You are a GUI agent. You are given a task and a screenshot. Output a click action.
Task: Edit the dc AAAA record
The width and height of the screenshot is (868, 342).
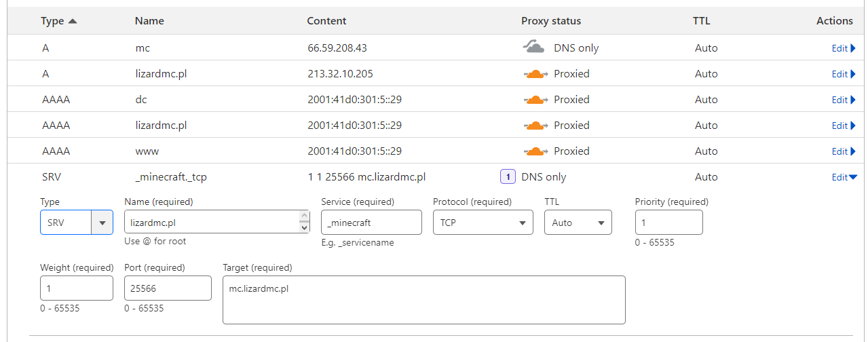click(844, 100)
